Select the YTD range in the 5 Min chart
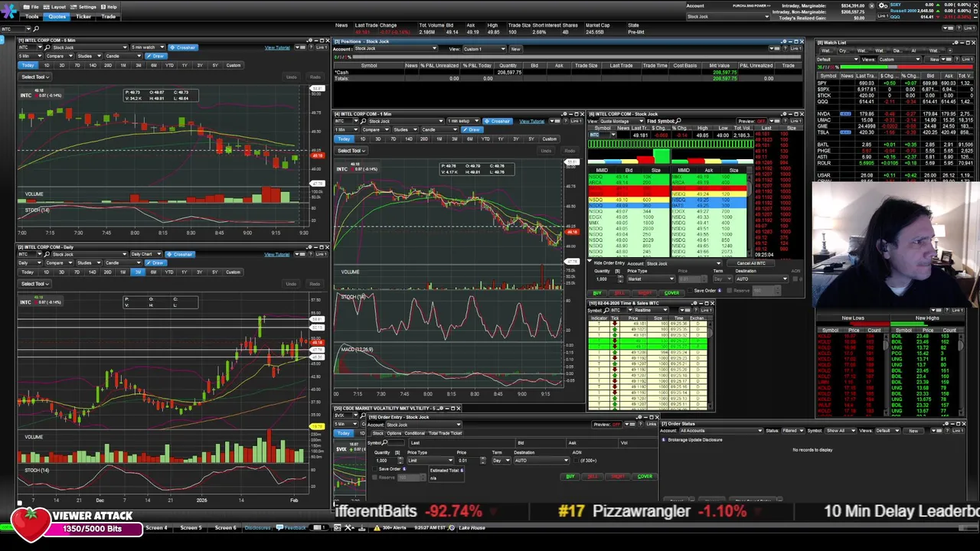Viewport: 980px width, 551px height. point(168,66)
